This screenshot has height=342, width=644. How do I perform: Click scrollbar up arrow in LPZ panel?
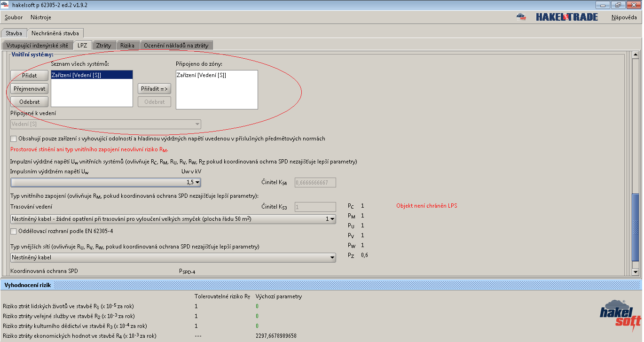click(636, 54)
